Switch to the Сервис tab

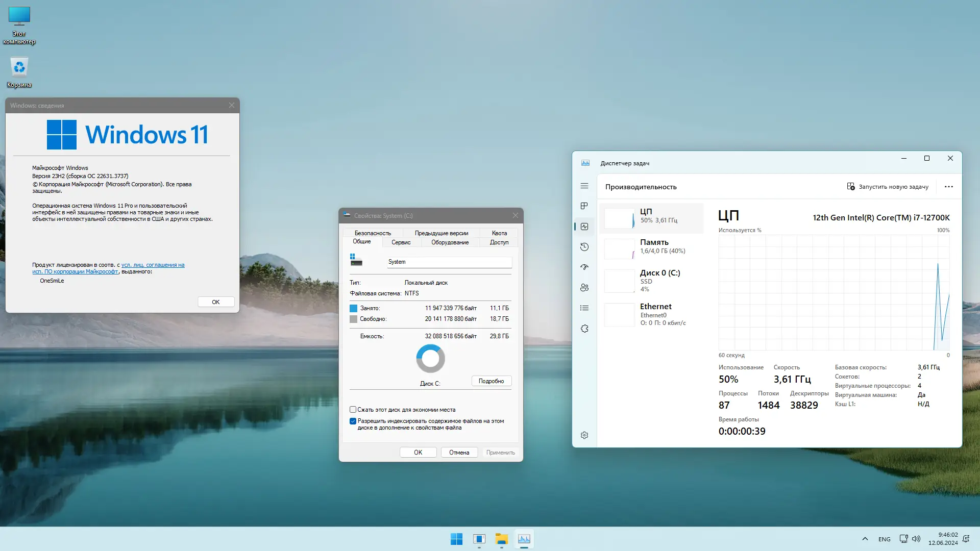(x=401, y=242)
